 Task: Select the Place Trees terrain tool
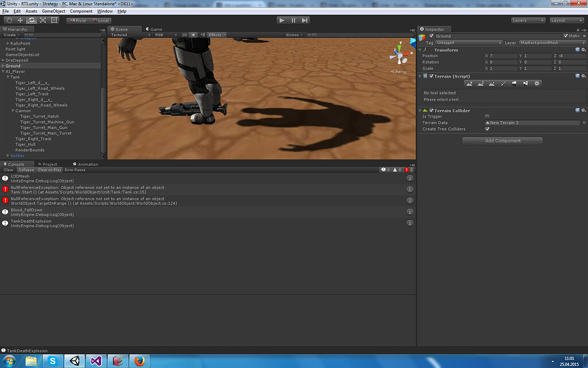(514, 83)
